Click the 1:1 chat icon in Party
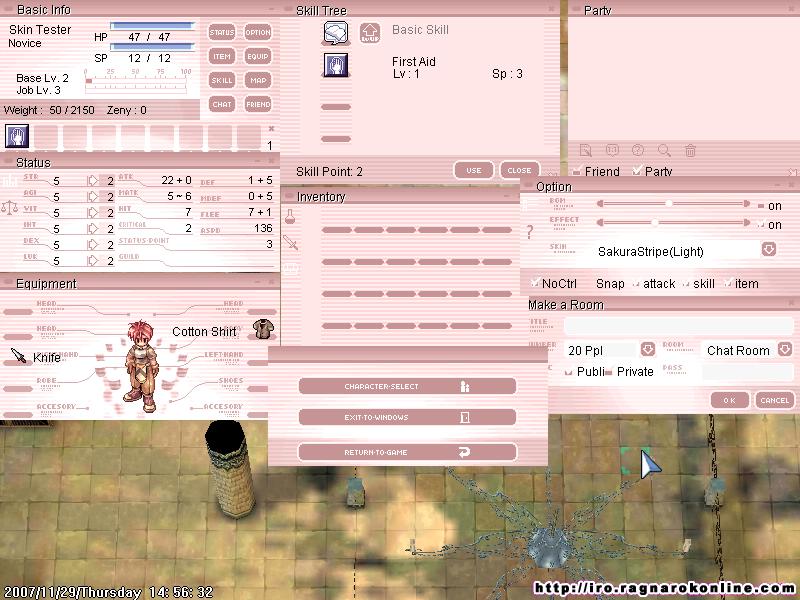Viewport: 800px width, 600px height. 612,150
